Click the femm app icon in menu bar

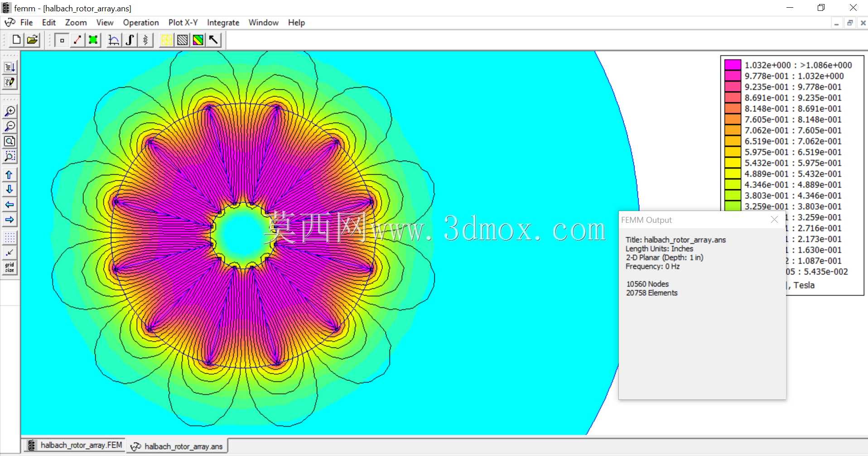(10, 23)
